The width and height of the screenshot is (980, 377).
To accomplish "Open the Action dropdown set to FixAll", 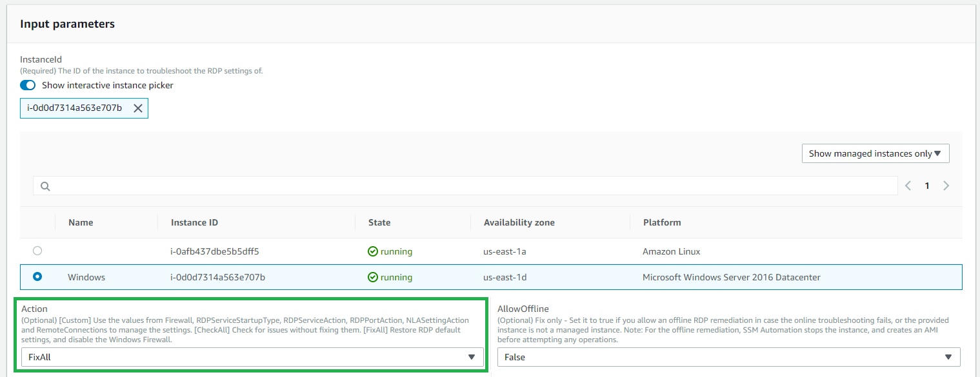I will pos(252,356).
